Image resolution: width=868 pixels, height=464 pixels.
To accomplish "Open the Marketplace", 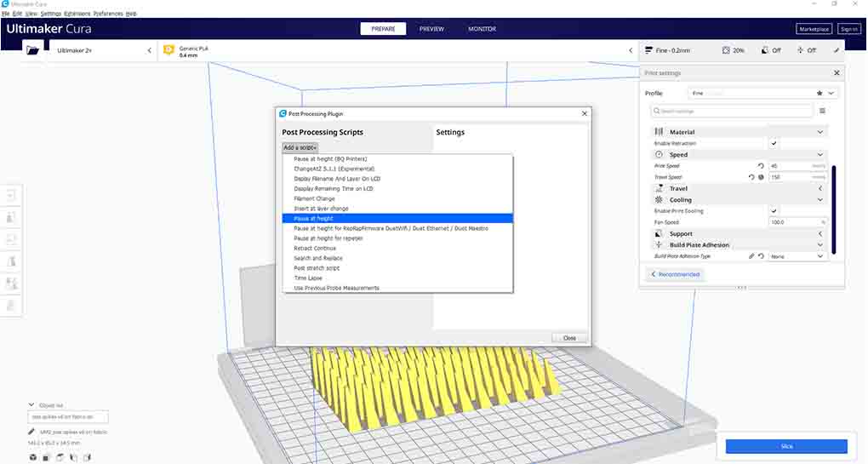I will pos(814,29).
